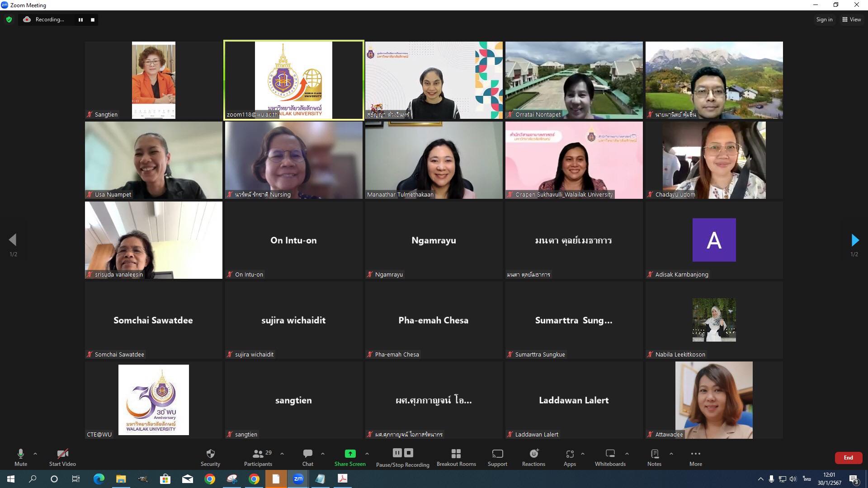Expand the Chat options arrow
This screenshot has width=868, height=488.
(x=323, y=454)
